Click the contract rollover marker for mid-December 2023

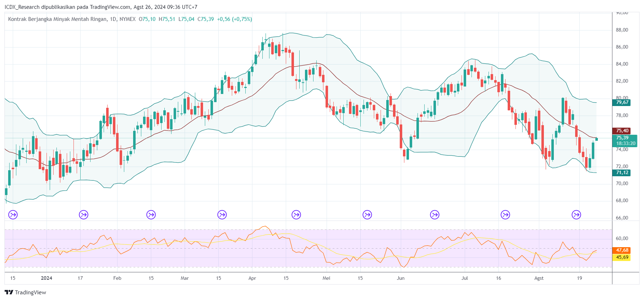(x=13, y=215)
